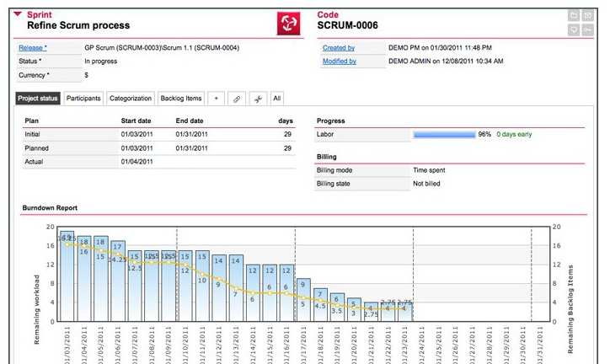The height and width of the screenshot is (364, 610).
Task: Click the Burndown Report heading
Action: click(50, 208)
